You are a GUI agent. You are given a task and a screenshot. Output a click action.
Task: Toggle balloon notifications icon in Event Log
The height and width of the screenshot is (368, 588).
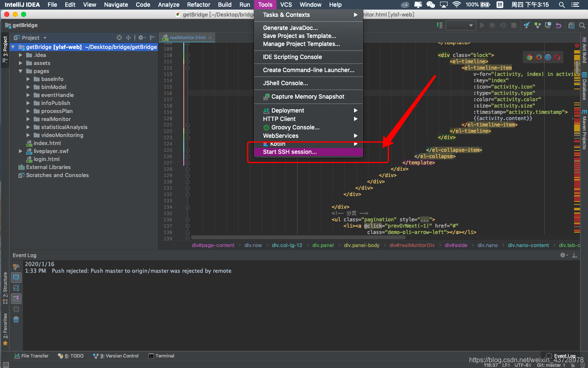(16, 277)
